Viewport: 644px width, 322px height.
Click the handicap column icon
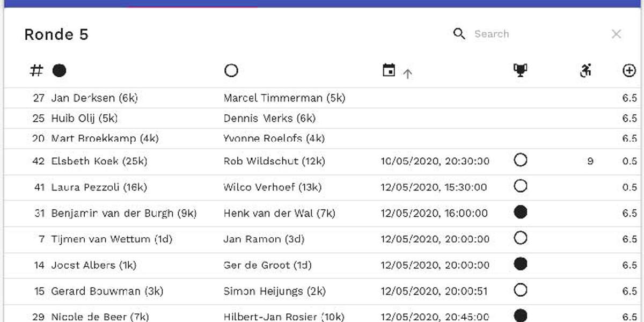pos(586,70)
